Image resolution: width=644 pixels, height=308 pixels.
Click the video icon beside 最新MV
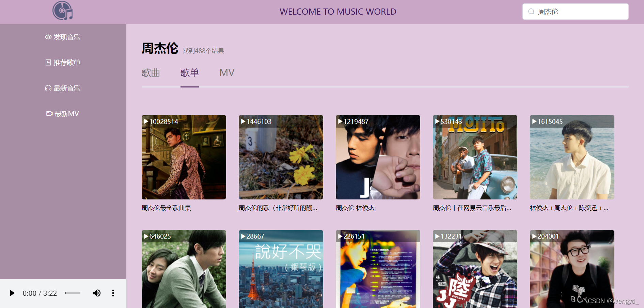click(49, 114)
